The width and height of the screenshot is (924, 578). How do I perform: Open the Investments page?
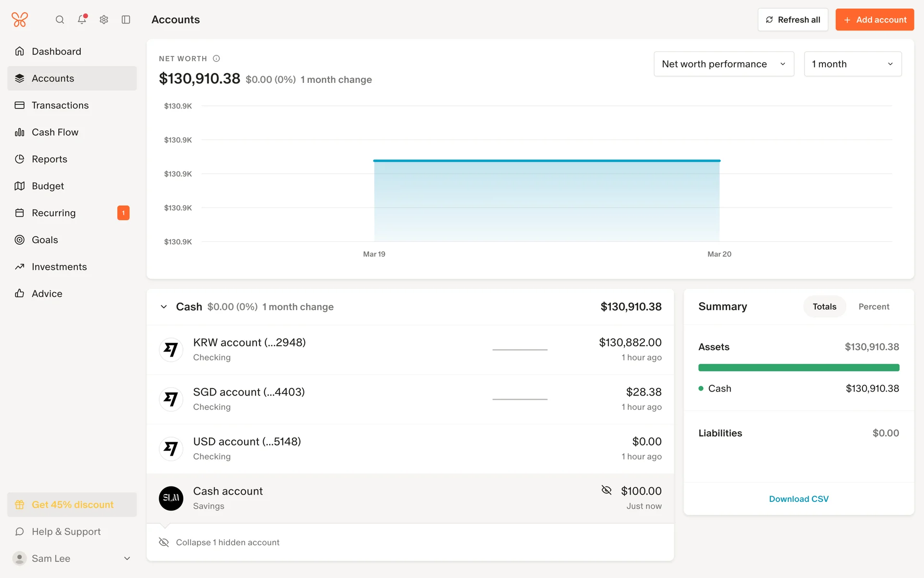[x=59, y=267]
